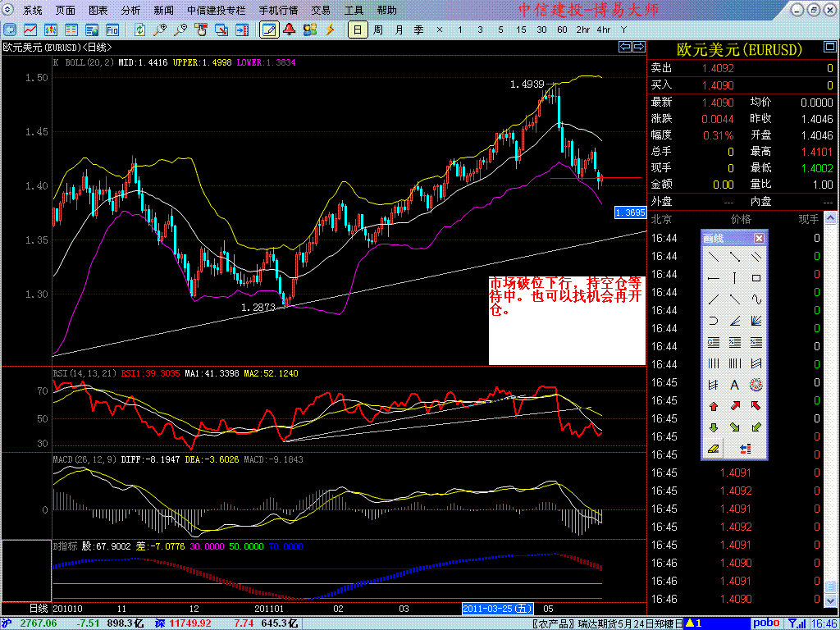Switch to 月 monthly period
This screenshot has height=630, width=840.
[x=399, y=30]
